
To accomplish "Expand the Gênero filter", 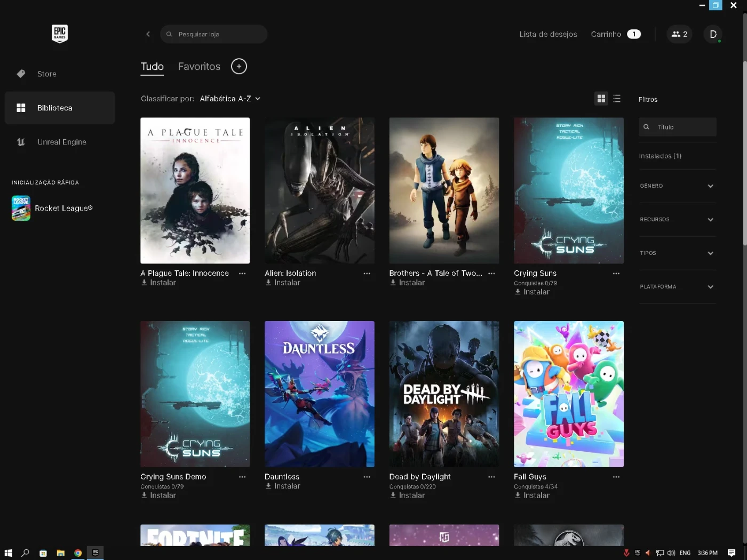I will (677, 186).
